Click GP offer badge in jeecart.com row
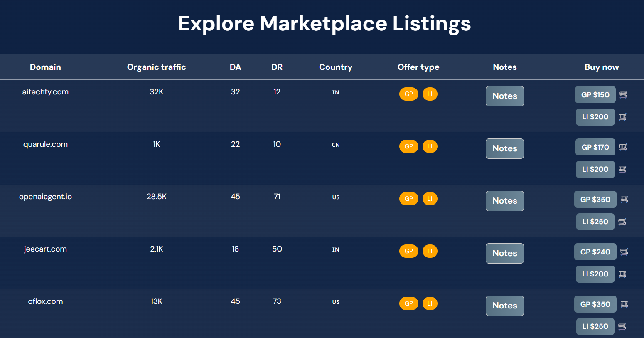 [409, 251]
